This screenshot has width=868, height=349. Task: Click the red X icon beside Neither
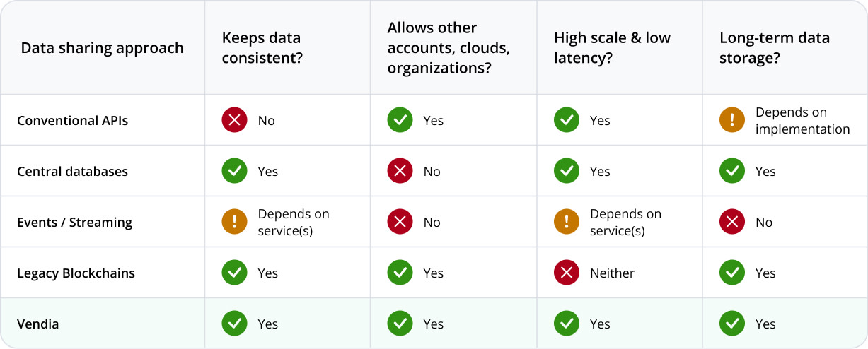click(x=567, y=273)
